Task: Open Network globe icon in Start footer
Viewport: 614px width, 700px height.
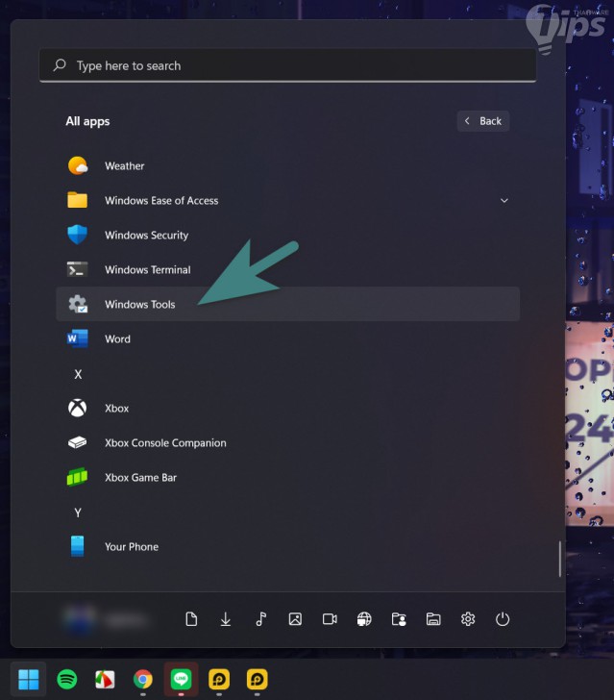Action: click(x=364, y=619)
